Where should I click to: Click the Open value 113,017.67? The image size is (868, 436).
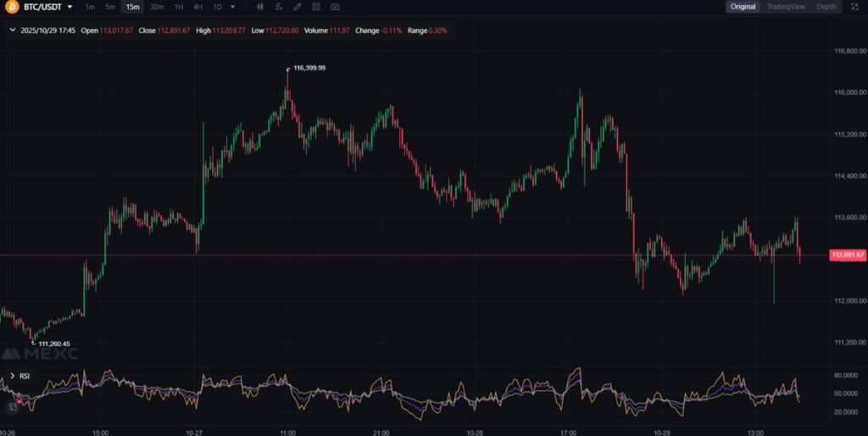(x=116, y=31)
